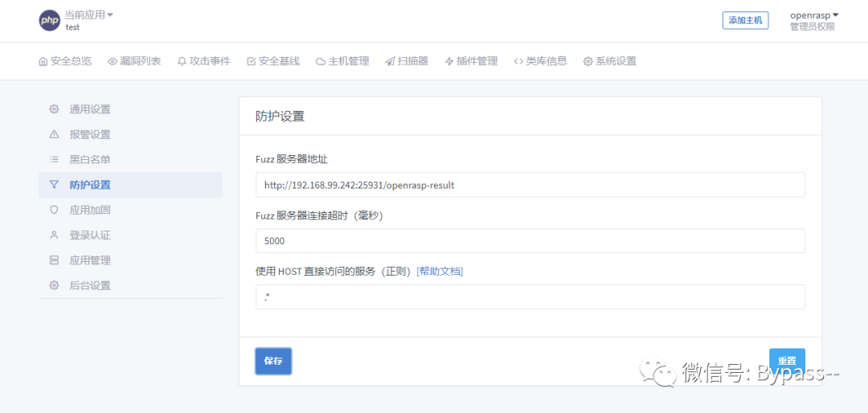Select 黑白名单 in the sidebar
The width and height of the screenshot is (868, 413).
coord(131,159)
